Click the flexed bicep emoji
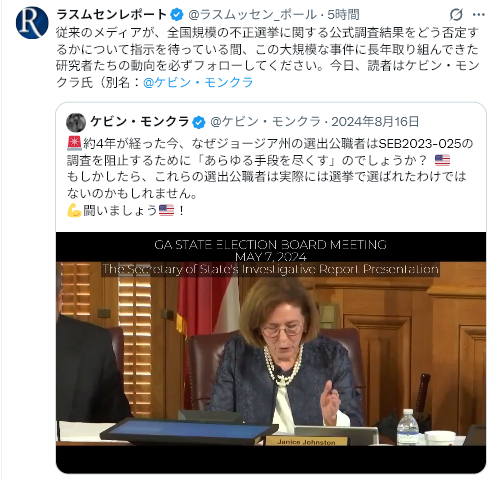492x480 pixels. click(x=74, y=210)
